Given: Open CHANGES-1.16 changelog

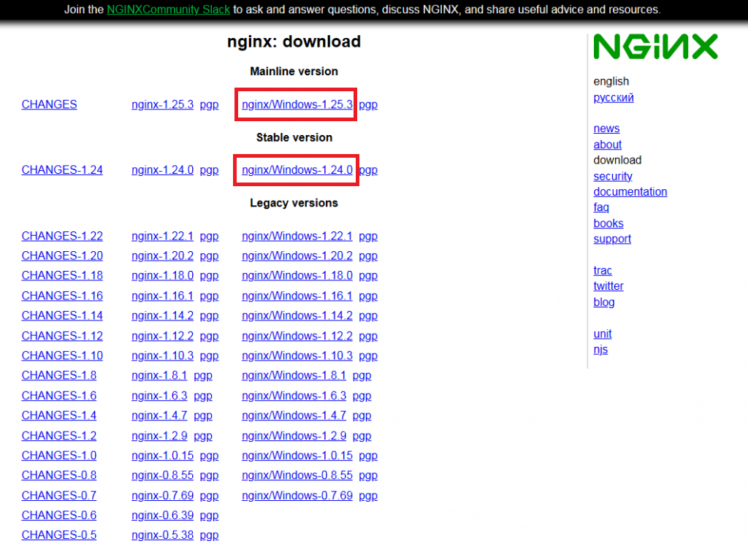Looking at the screenshot, I should pyautogui.click(x=62, y=296).
